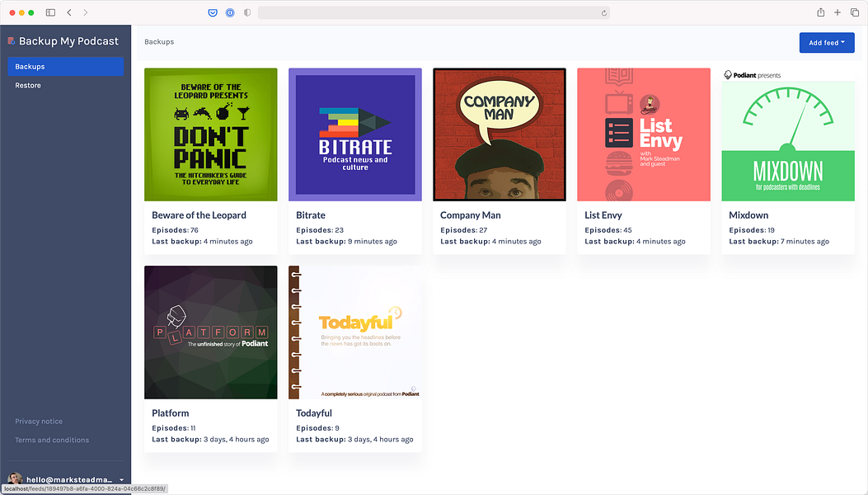Click Platform's 'Last backup: 3 days, 4 hours ago'
The image size is (868, 495).
click(210, 440)
